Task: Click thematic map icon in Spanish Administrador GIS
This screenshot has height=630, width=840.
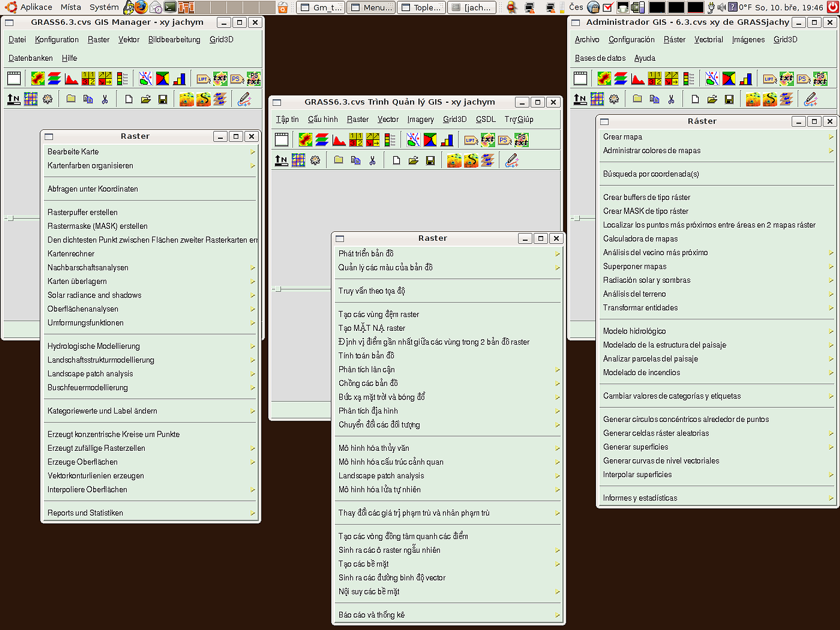Action: pos(729,79)
